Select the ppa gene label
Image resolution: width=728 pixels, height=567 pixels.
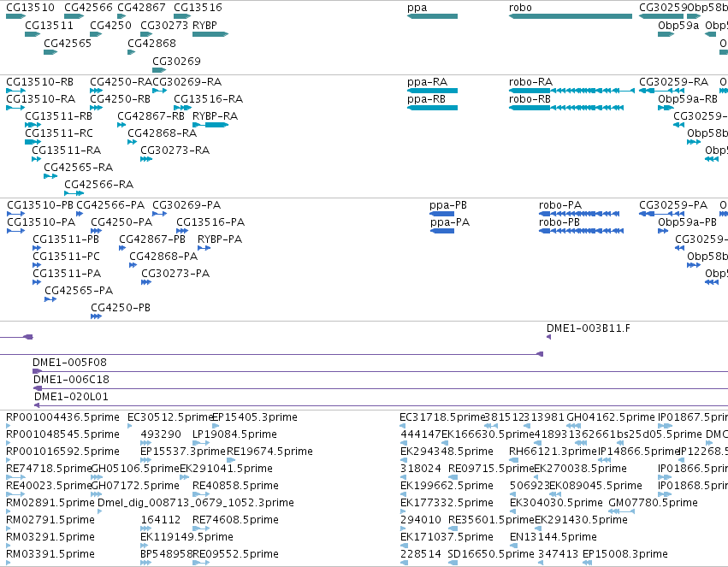(417, 8)
